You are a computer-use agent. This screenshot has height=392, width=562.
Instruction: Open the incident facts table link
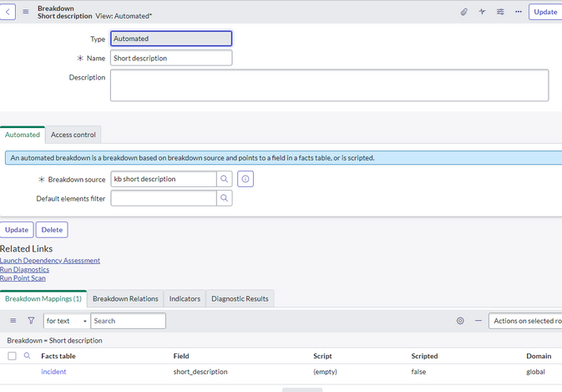pos(53,372)
